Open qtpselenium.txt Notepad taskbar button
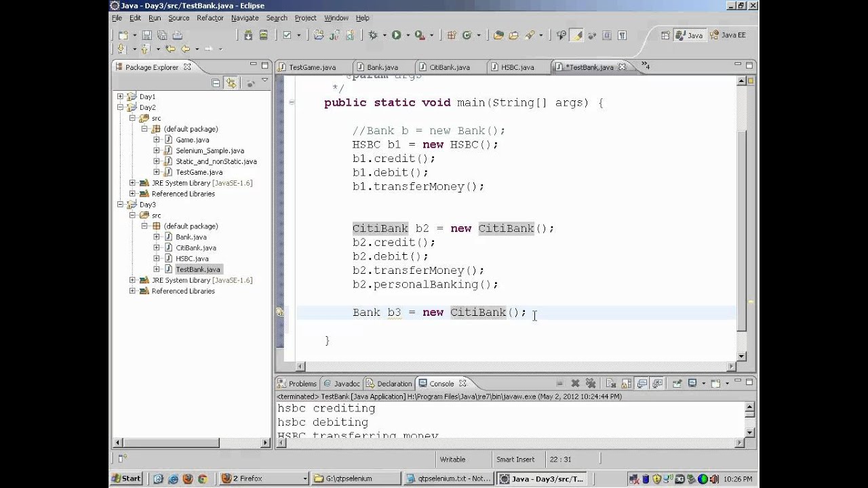 (x=448, y=479)
